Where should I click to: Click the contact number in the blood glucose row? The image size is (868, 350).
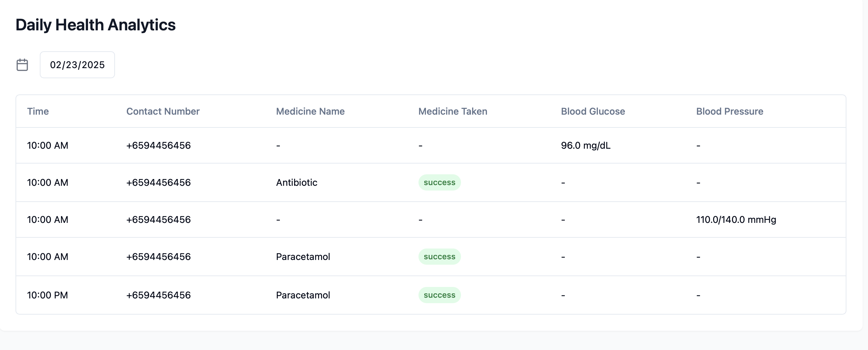tap(158, 145)
